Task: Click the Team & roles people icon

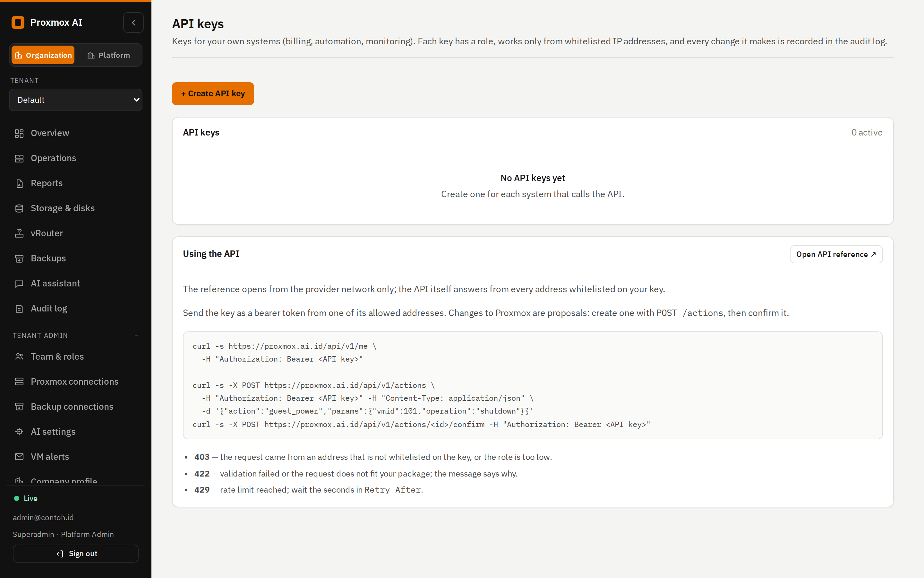Action: pyautogui.click(x=19, y=357)
